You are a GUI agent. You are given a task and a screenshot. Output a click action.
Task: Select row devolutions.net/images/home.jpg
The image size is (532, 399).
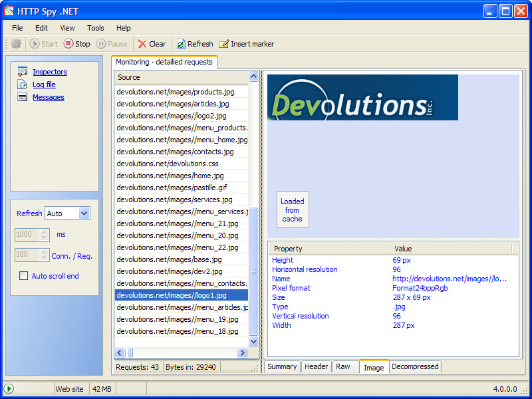click(181, 176)
